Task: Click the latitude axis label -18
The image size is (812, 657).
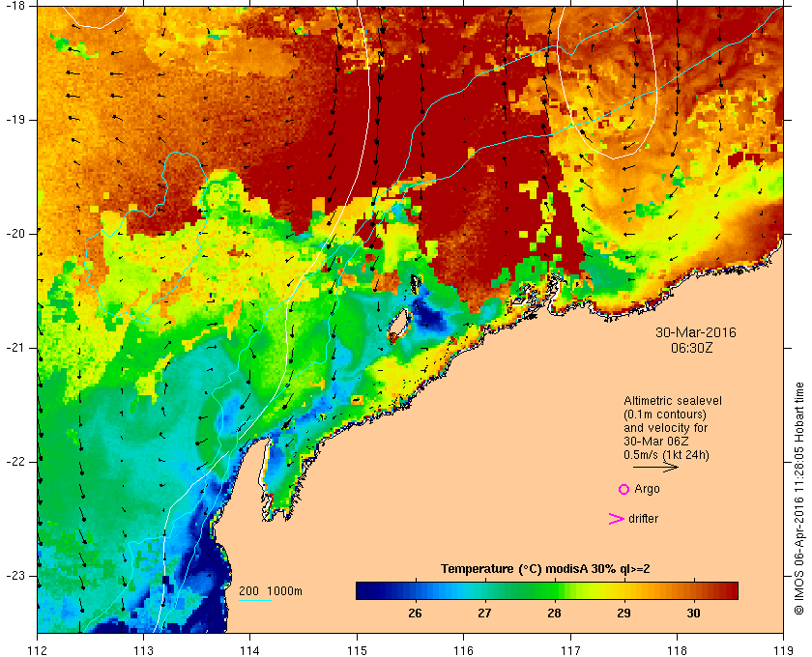Action: tap(14, 6)
